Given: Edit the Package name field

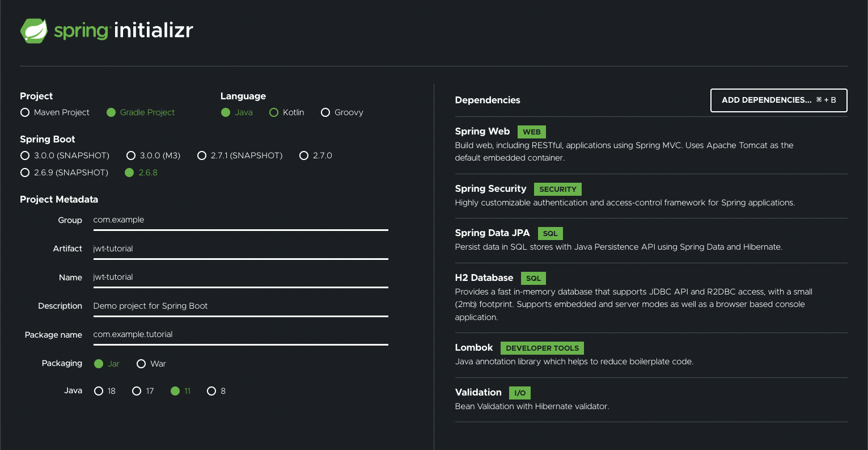Looking at the screenshot, I should click(240, 334).
